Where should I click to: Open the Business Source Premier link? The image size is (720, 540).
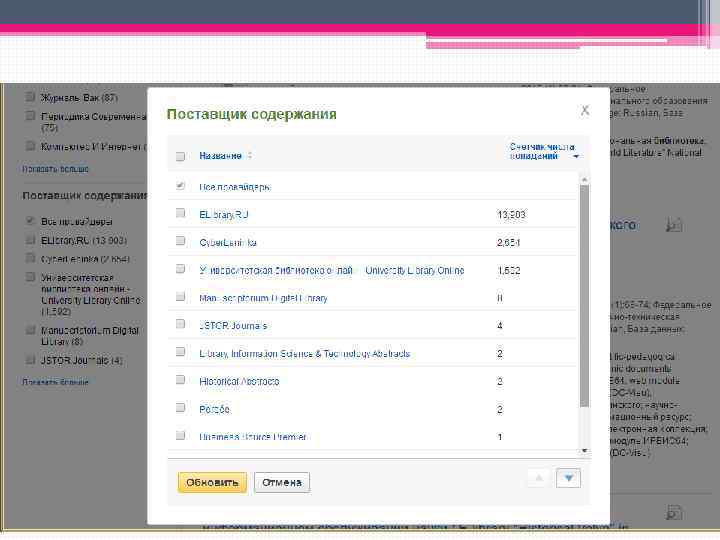pos(253,437)
